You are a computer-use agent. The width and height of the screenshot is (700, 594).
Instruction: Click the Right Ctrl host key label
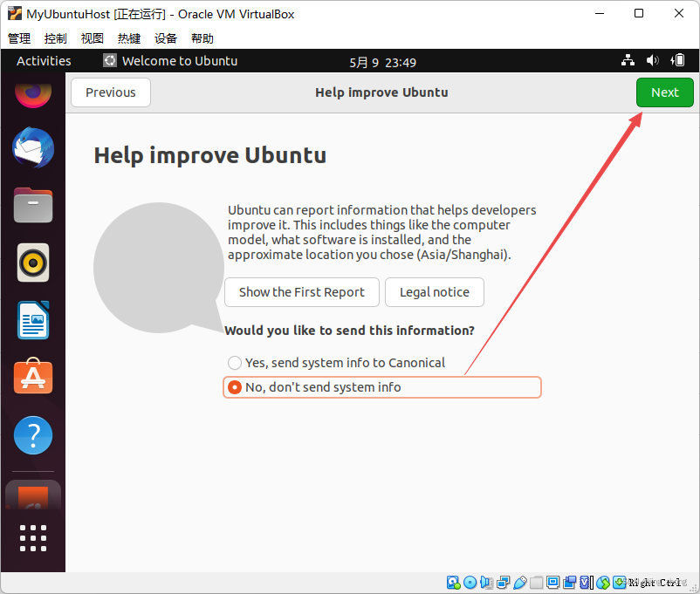(x=655, y=583)
